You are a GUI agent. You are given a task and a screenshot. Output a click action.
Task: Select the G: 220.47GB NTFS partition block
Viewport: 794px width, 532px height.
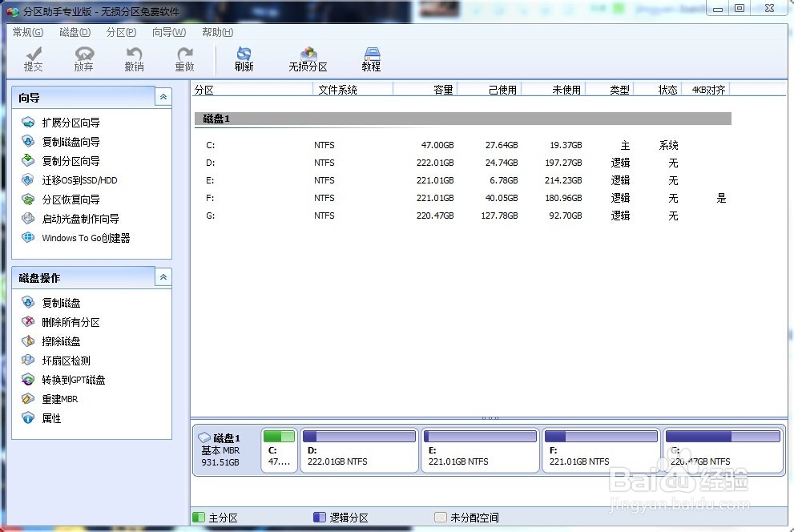coord(723,450)
